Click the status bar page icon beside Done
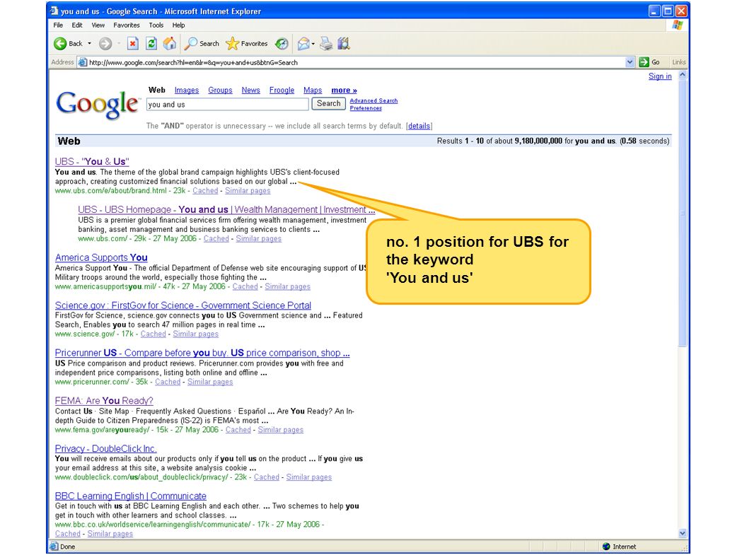 [54, 547]
